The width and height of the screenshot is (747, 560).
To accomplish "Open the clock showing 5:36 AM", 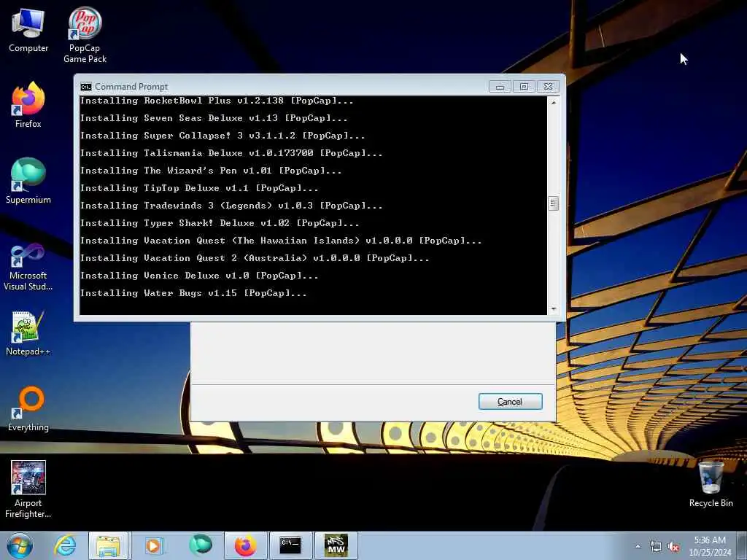I will coord(710,546).
